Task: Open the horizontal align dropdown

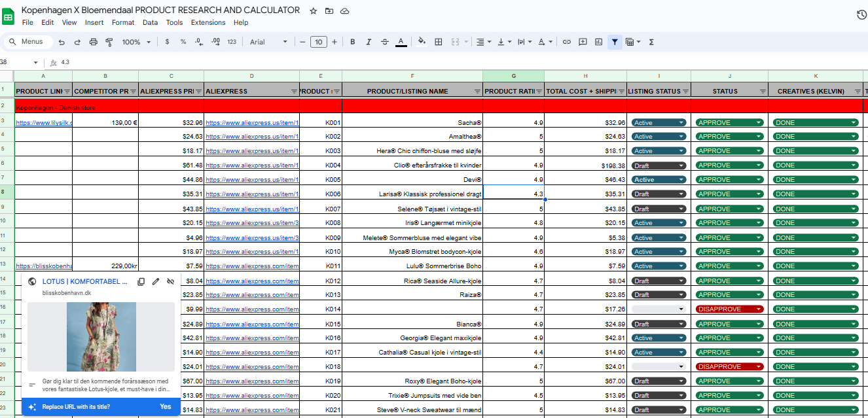Action: point(484,42)
